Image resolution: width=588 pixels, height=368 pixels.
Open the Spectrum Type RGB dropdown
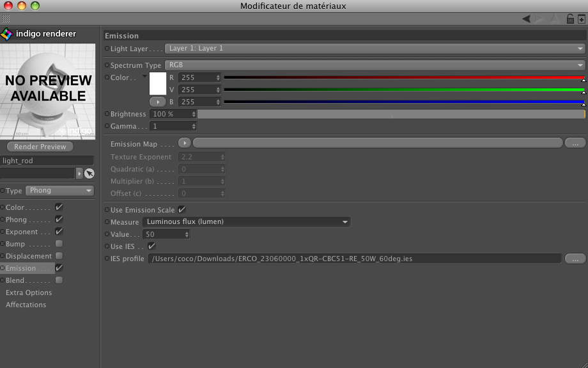375,65
